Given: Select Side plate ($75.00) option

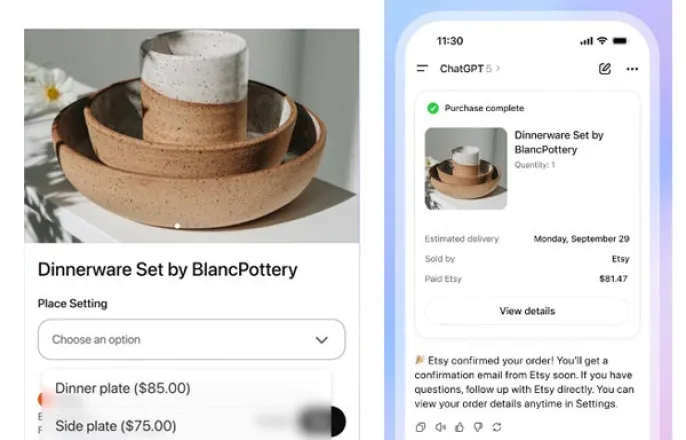Looking at the screenshot, I should [x=116, y=426].
